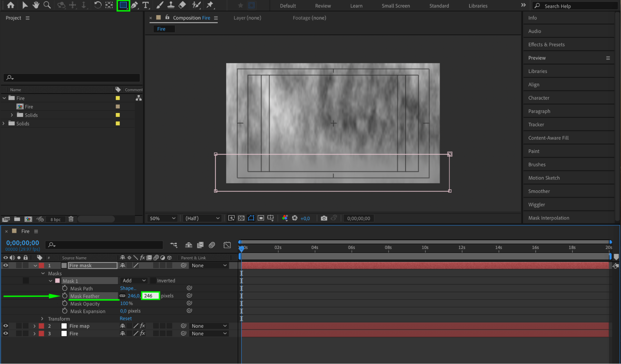The width and height of the screenshot is (621, 364).
Task: Open the Mask 1 Add mode dropdown
Action: (134, 281)
